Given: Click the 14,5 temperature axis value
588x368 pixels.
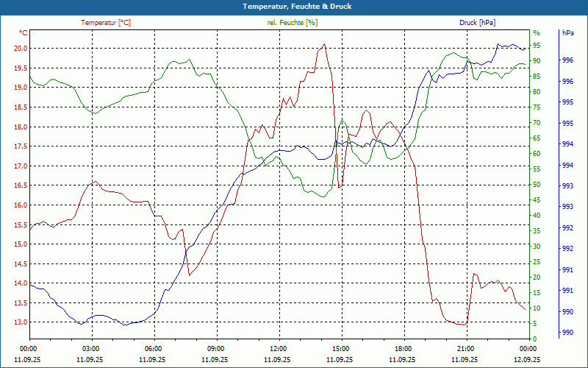Looking at the screenshot, I should [21, 263].
